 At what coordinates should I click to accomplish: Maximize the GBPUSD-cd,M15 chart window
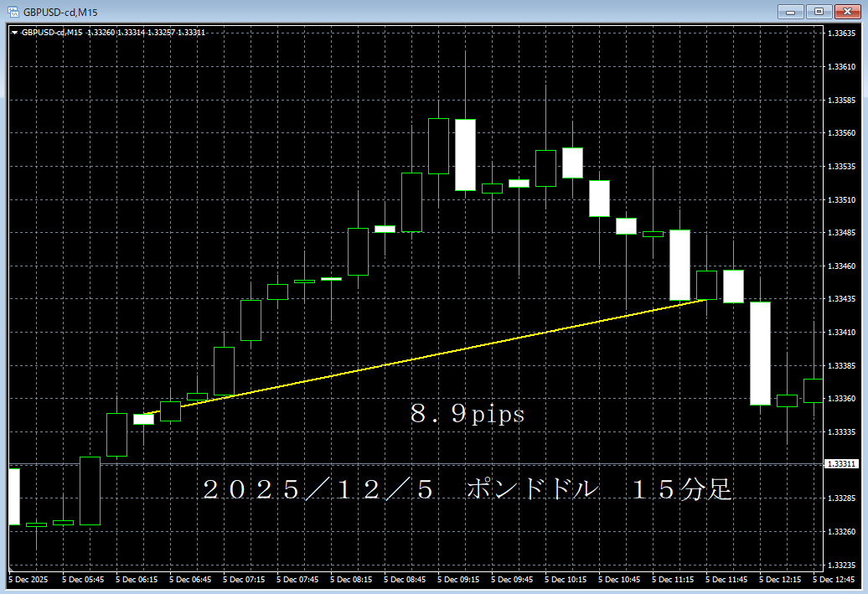[819, 11]
